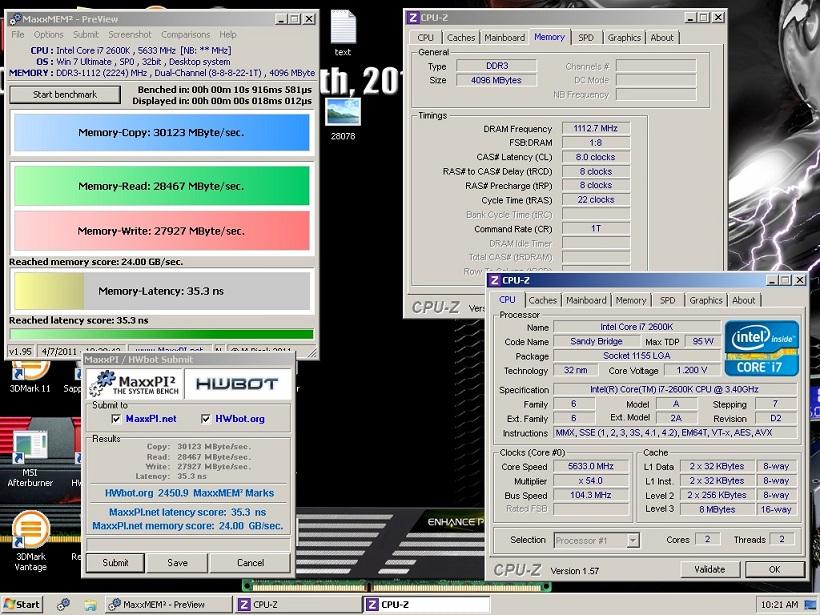Image resolution: width=820 pixels, height=615 pixels.
Task: Click the Core Speed value 5633.0 MHz
Action: pos(591,466)
